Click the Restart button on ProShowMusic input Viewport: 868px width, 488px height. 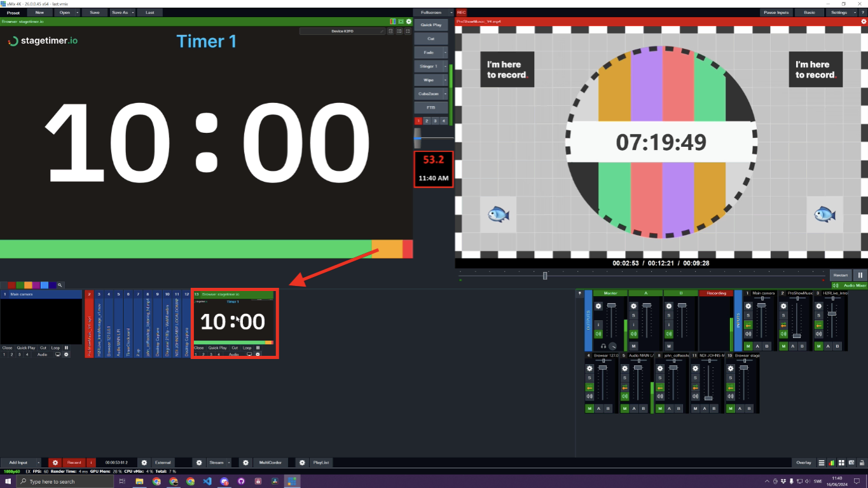point(841,274)
